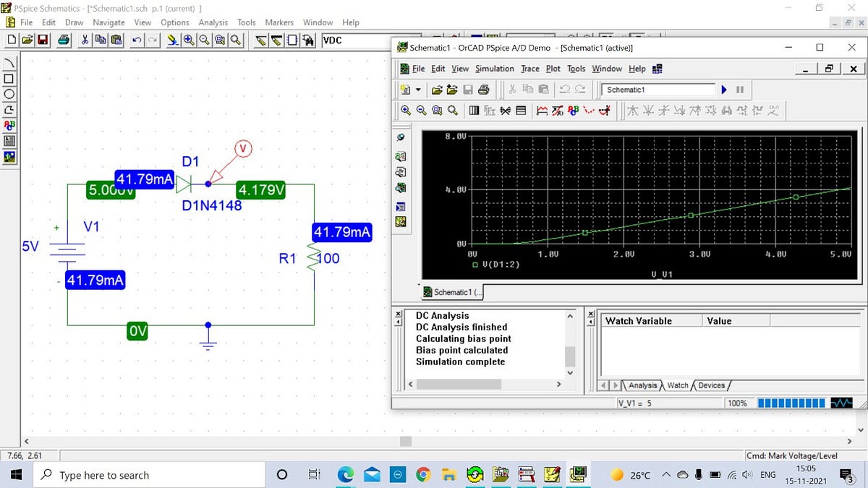Click the Mark Data Points icon
Screen dimensions: 868x488
tap(587, 110)
